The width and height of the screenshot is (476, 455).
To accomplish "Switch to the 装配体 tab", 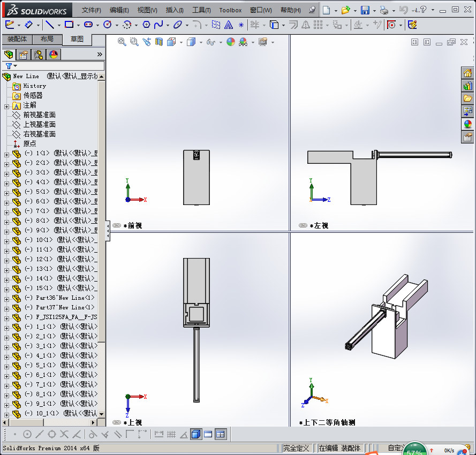I will pyautogui.click(x=17, y=39).
